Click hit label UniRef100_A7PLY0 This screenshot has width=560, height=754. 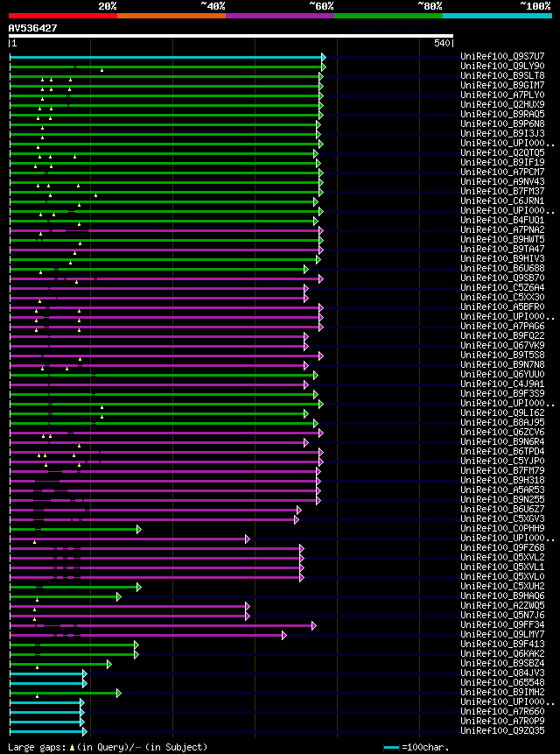[x=503, y=95]
